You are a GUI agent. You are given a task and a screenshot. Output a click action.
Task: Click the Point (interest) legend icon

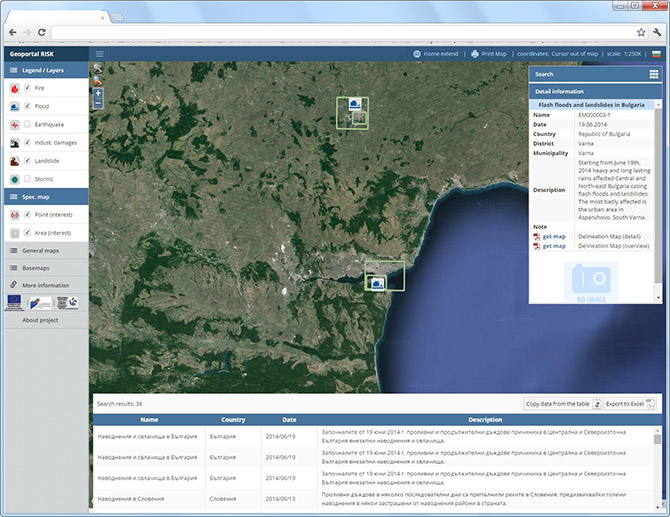pyautogui.click(x=15, y=215)
